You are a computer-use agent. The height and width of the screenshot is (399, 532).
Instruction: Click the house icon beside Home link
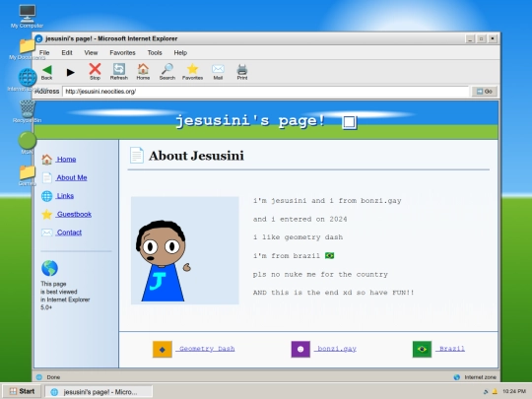click(x=47, y=160)
